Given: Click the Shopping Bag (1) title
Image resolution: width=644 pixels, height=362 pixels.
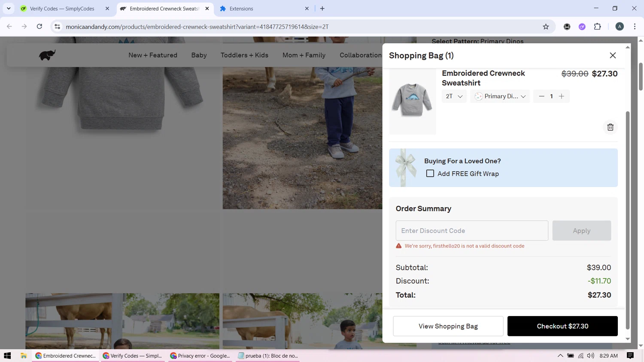Looking at the screenshot, I should pos(421,55).
